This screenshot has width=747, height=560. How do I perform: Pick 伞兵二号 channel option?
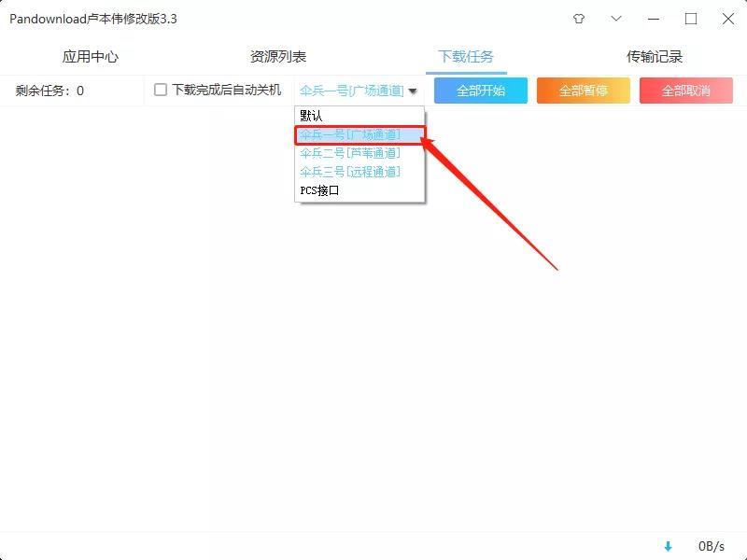(350, 153)
